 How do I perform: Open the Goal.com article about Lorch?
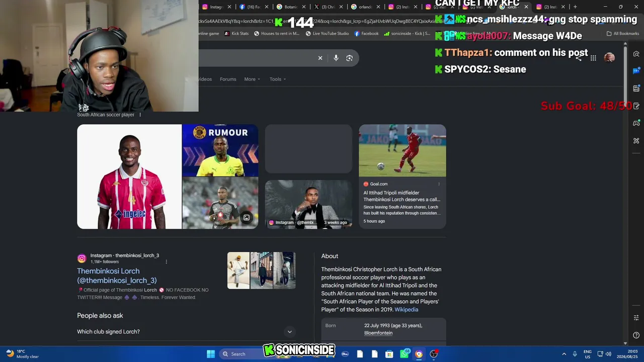[402, 196]
